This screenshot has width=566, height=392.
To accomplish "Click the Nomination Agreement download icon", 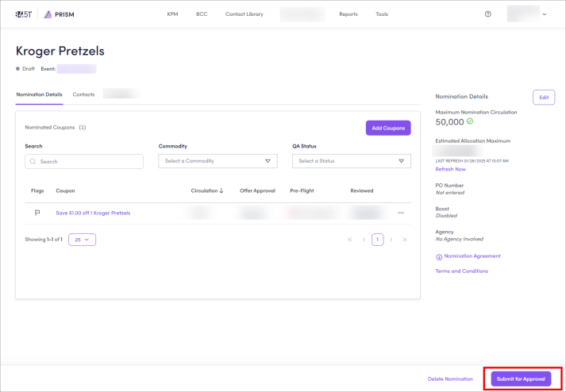I will (439, 256).
